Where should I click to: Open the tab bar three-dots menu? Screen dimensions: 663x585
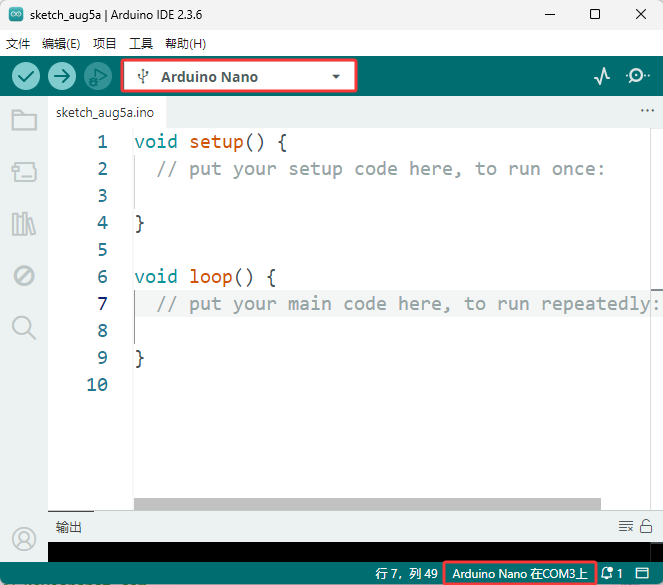647,111
